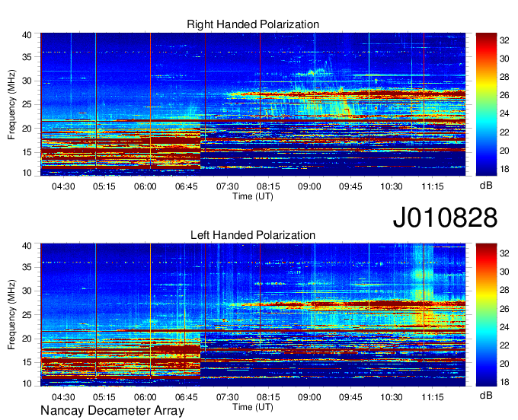Click the Nancay Decameter Array caption
518x420 pixels.
112,411
